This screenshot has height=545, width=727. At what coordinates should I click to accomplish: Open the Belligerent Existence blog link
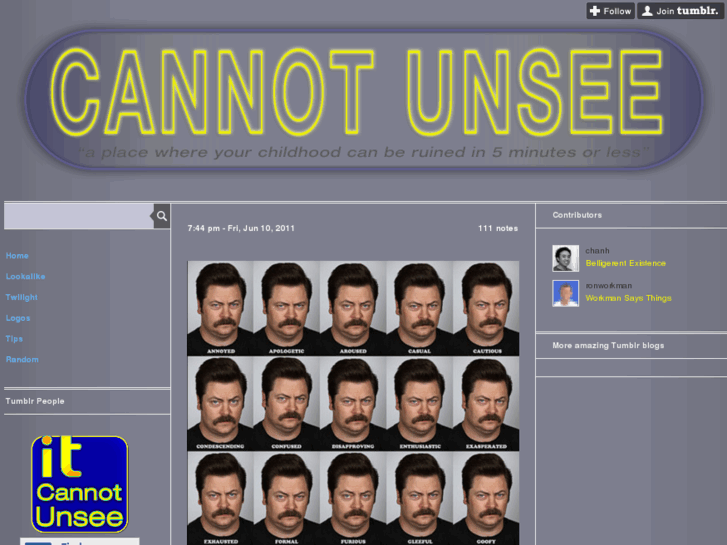point(625,263)
